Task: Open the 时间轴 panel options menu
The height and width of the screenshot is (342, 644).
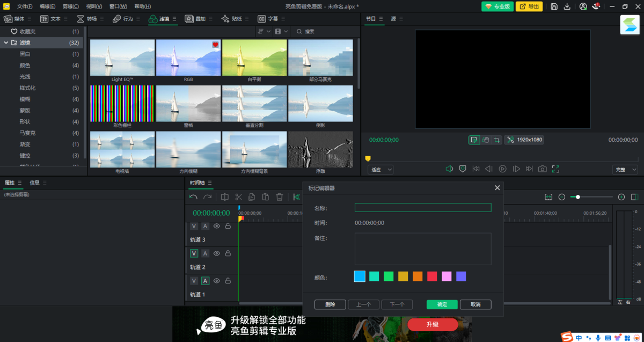Action: (x=210, y=183)
